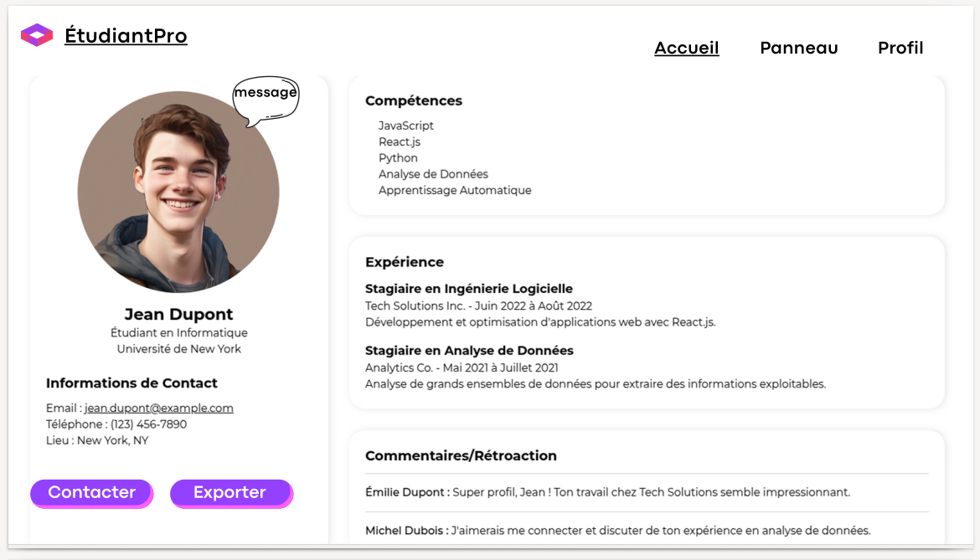Click the ÉtudiantPro brand title link
This screenshot has width=980, height=560.
click(x=126, y=36)
